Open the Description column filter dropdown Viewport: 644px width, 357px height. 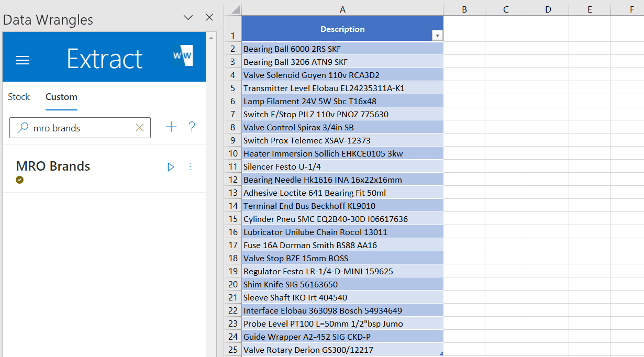pyautogui.click(x=437, y=35)
